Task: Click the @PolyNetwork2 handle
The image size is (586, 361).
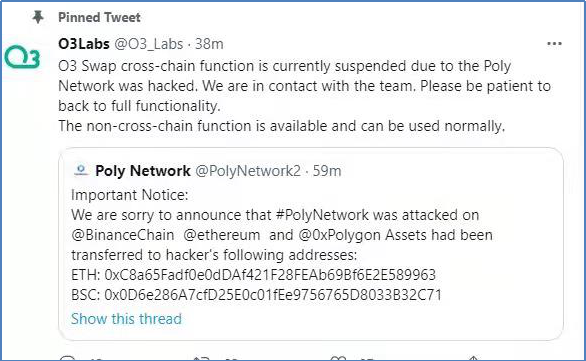Action: (x=248, y=171)
